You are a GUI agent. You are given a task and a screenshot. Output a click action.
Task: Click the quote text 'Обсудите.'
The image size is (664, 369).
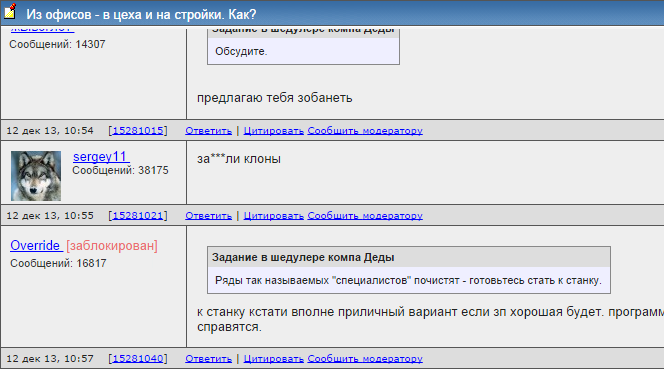pos(241,51)
